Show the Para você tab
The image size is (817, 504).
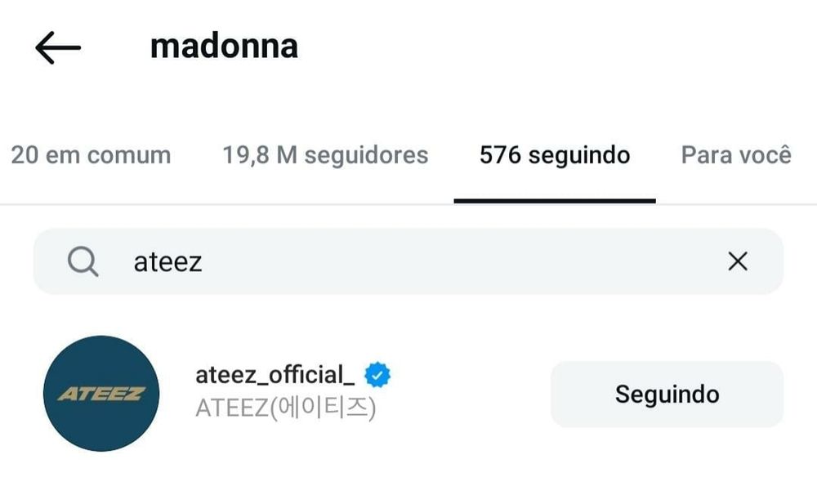tap(736, 155)
